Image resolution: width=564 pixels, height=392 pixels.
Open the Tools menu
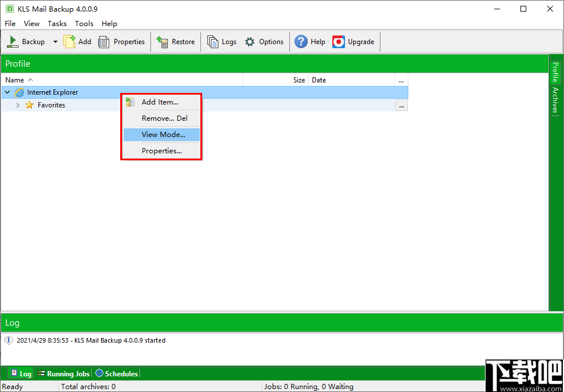pyautogui.click(x=84, y=24)
